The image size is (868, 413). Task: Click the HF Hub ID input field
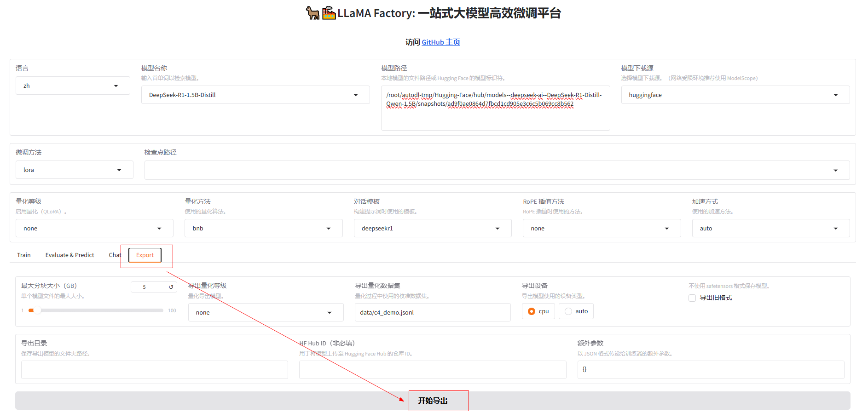point(433,370)
